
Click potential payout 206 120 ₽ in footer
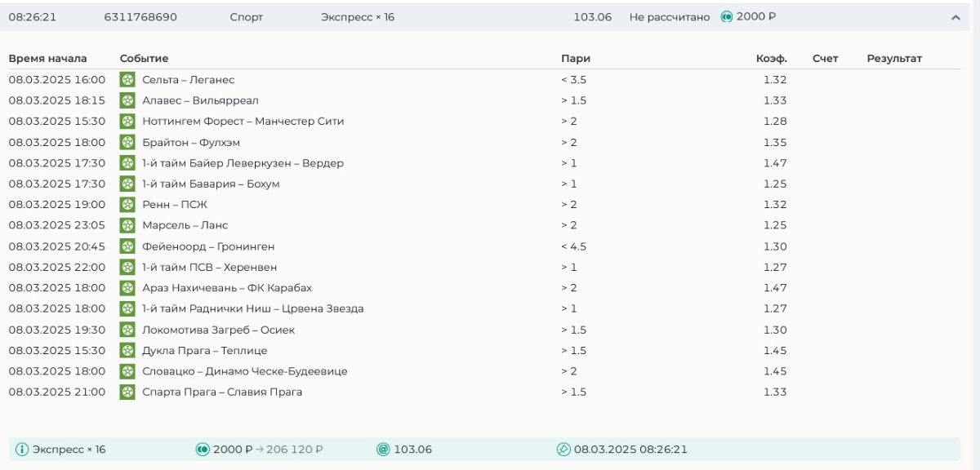[294, 450]
